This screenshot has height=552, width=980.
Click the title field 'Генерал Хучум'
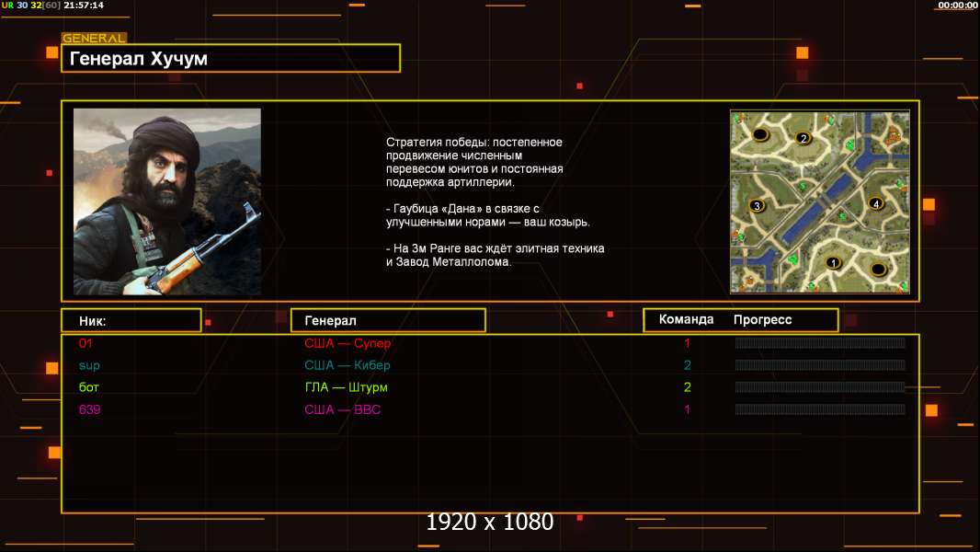click(x=231, y=58)
